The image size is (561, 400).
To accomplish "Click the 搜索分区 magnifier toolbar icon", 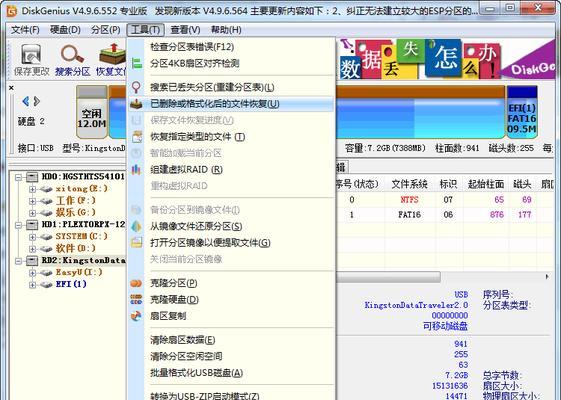I will pos(72,59).
